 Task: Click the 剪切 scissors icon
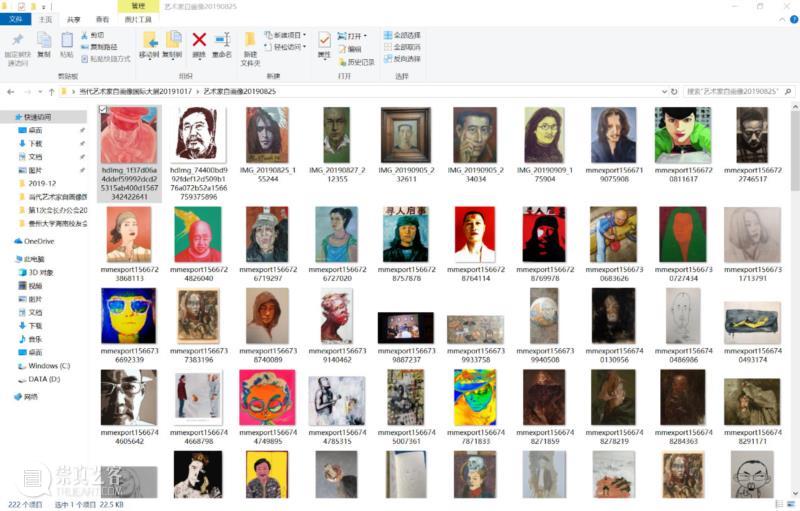pyautogui.click(x=85, y=35)
